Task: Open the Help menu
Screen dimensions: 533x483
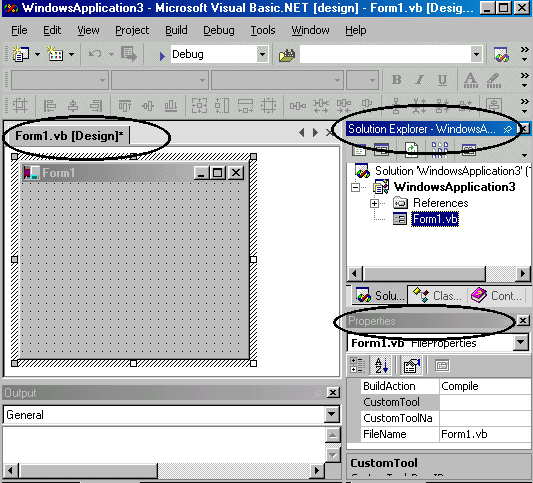Action: pyautogui.click(x=356, y=30)
